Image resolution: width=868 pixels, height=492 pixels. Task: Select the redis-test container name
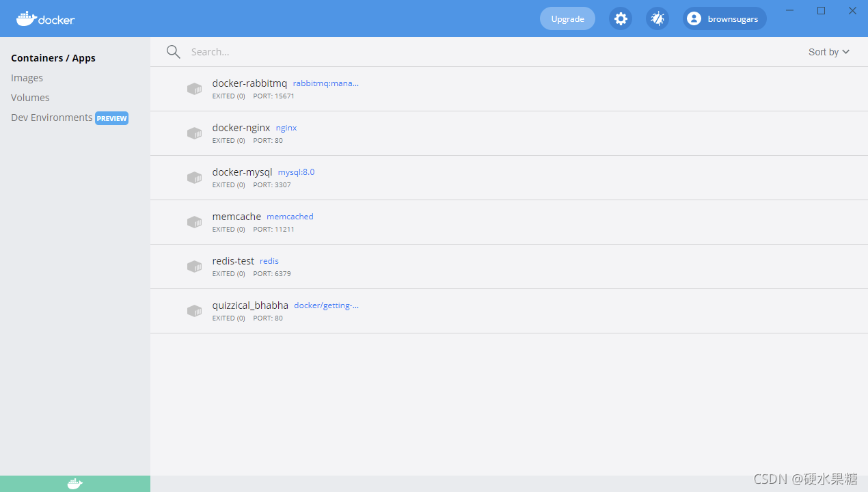tap(233, 261)
